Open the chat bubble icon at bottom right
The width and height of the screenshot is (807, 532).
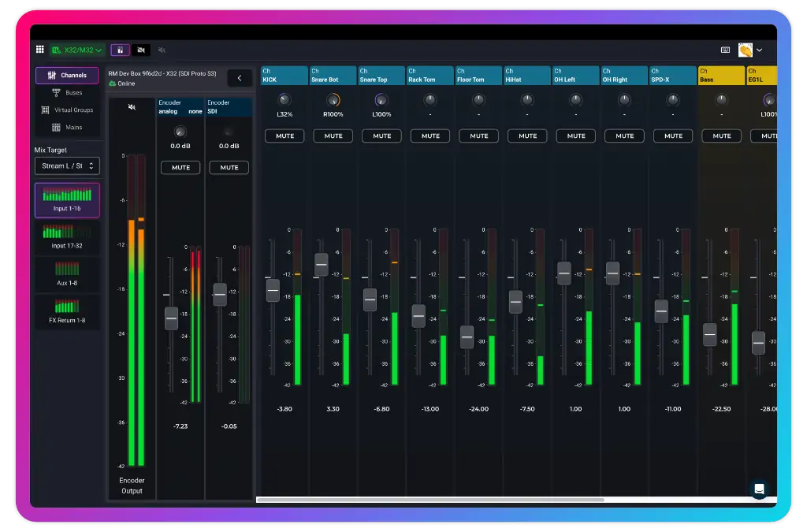click(758, 488)
